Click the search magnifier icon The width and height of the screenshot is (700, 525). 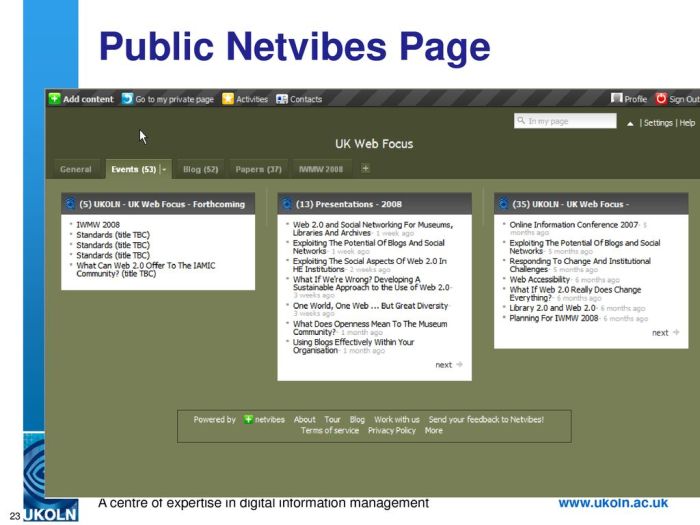(x=521, y=121)
